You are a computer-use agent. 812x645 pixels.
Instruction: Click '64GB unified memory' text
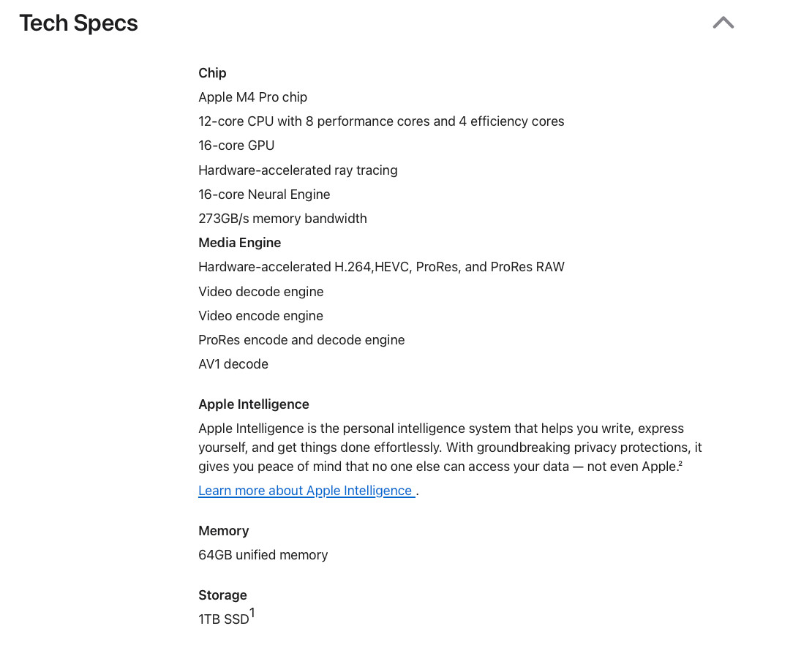click(x=263, y=555)
